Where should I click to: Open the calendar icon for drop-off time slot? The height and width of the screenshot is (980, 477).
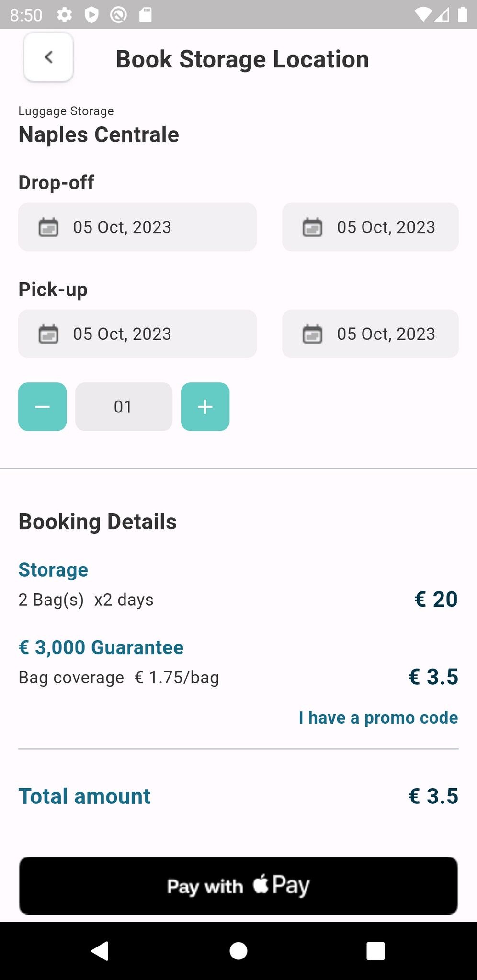[x=313, y=227]
